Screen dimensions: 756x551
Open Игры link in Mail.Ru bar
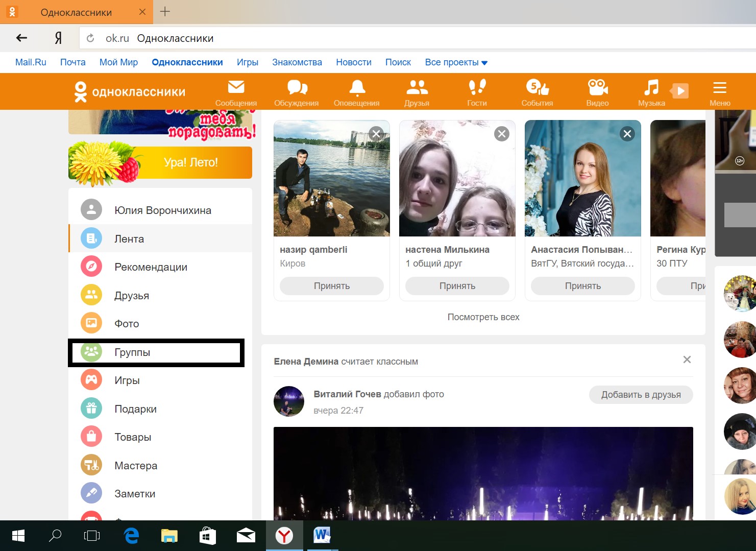[x=248, y=62]
